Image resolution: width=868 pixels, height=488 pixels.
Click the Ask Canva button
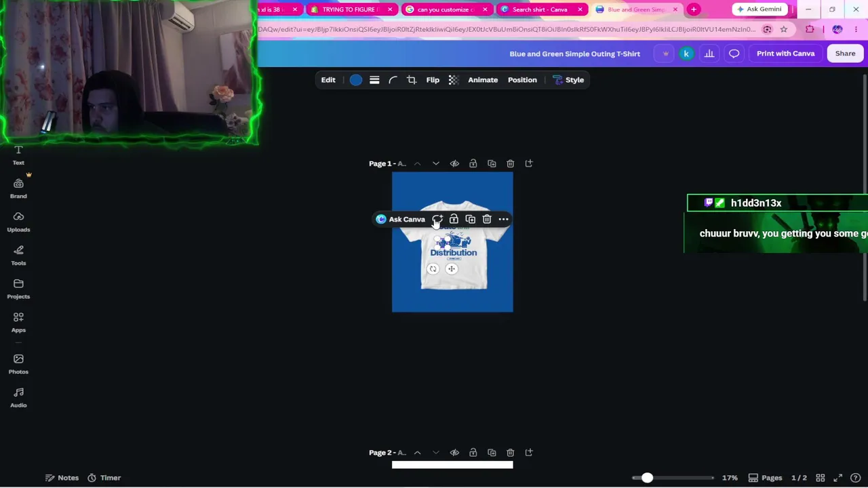click(400, 220)
